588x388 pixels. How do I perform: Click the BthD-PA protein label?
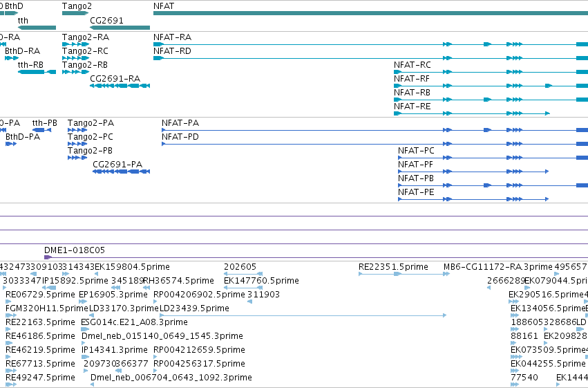(23, 136)
